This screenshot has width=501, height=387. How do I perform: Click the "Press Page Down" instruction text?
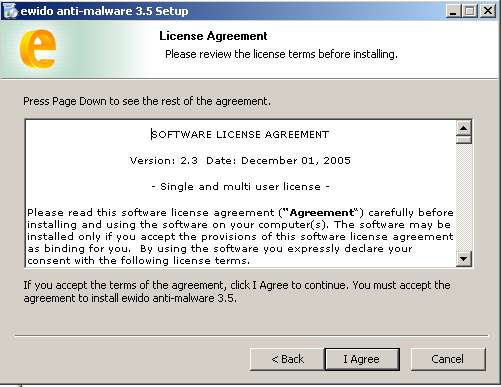pos(147,101)
